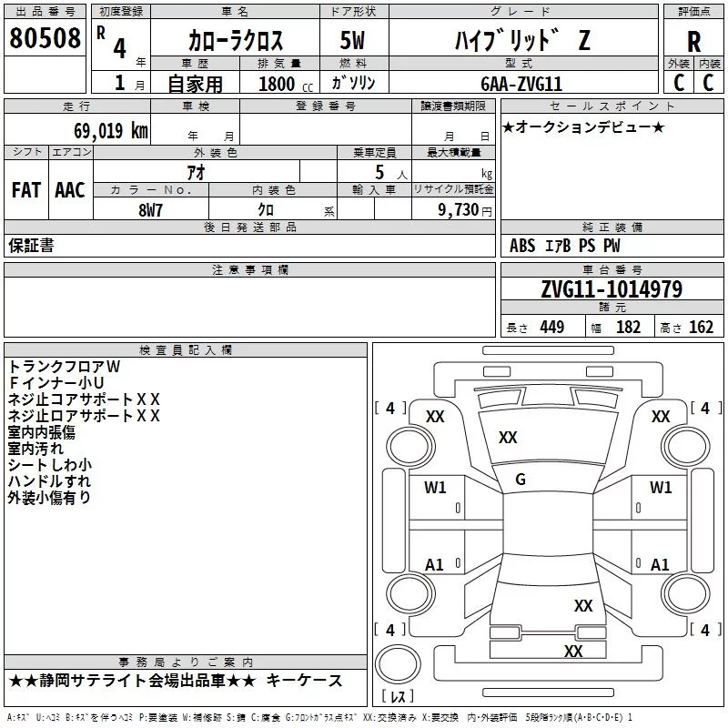Screen dimensions: 728x728
Task: Click the exterior color アオ
Action: click(196, 172)
